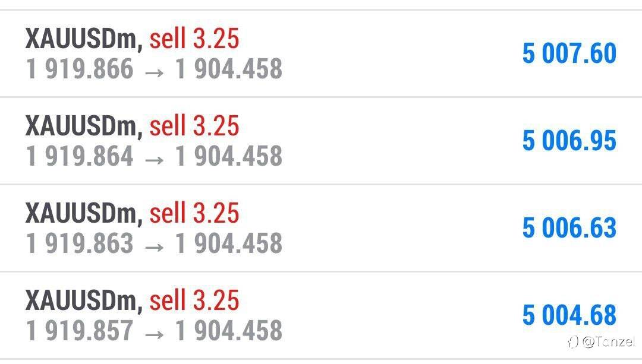Click "sell 3.25" in the first trade row
The image size is (642, 364).
pyautogui.click(x=194, y=38)
